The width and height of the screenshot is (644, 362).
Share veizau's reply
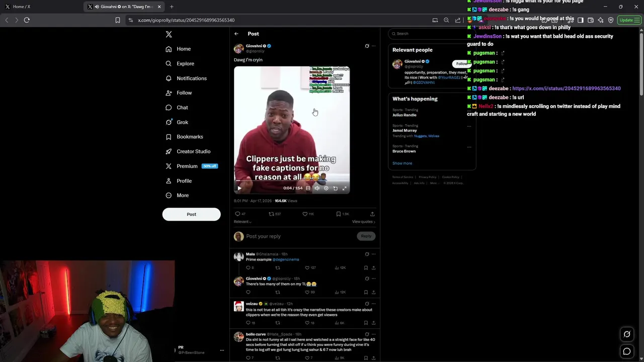[373, 323]
